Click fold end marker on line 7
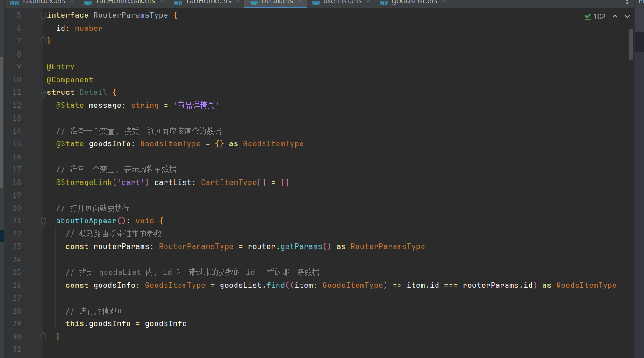 pos(43,41)
